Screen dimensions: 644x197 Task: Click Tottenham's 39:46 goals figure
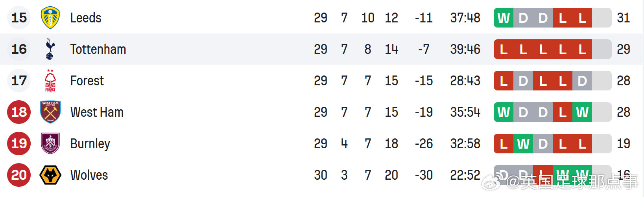click(465, 49)
